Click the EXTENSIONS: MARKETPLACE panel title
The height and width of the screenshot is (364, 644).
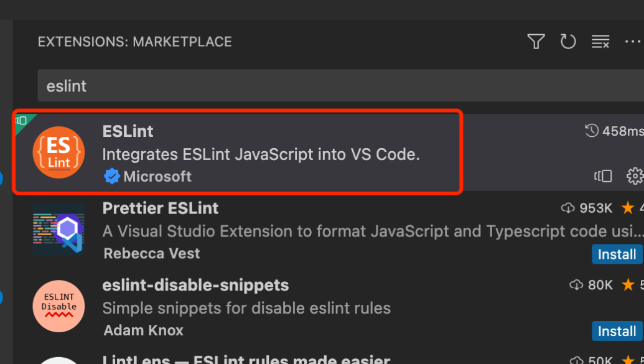pos(135,42)
